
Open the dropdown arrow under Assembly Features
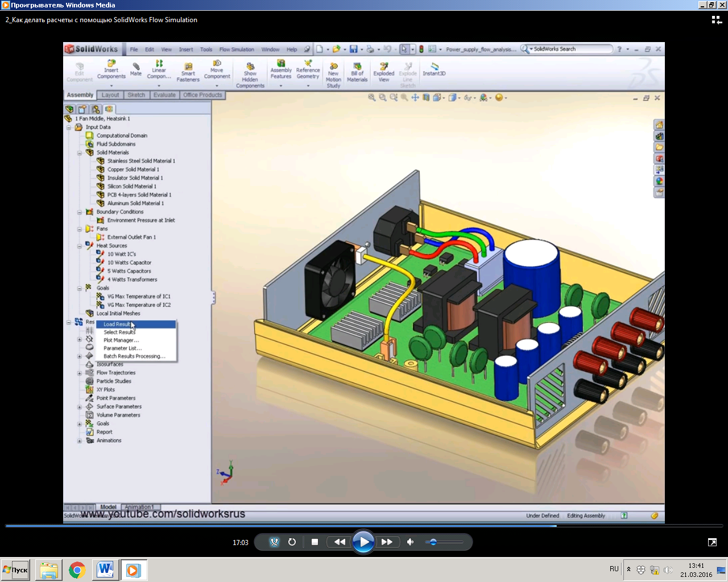[x=281, y=86]
